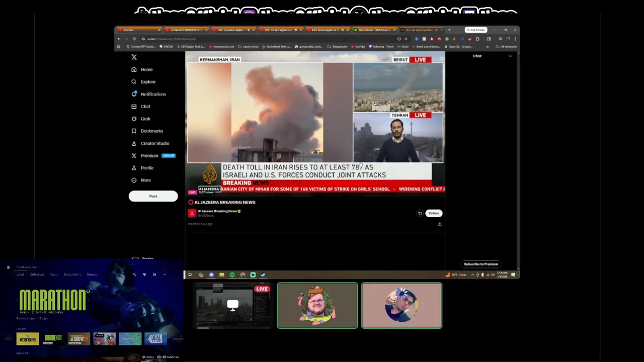This screenshot has height=362, width=644.
Task: Open the taskbar notification center icon
Action: 513,275
